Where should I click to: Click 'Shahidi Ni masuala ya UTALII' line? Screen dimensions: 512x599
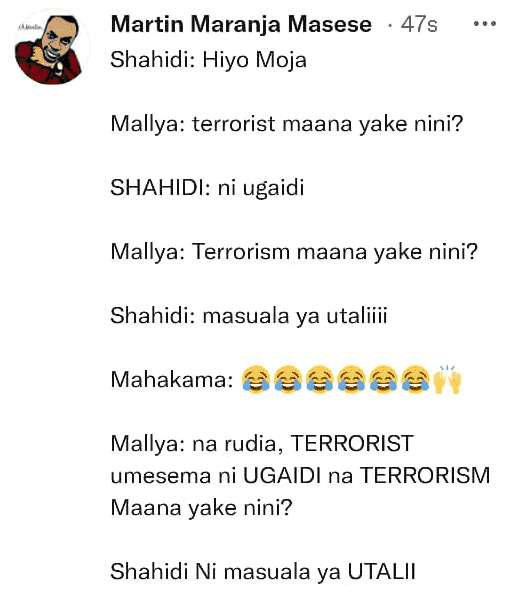pos(263,572)
